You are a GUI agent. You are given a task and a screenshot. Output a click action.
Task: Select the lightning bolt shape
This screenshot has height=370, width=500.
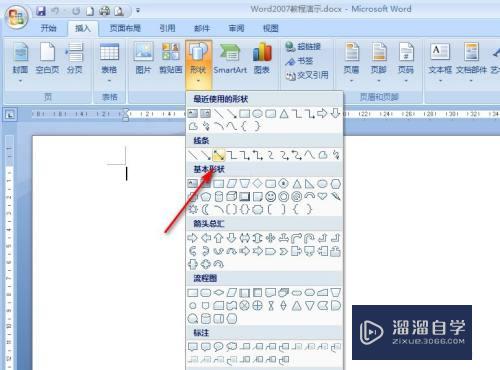point(336,197)
